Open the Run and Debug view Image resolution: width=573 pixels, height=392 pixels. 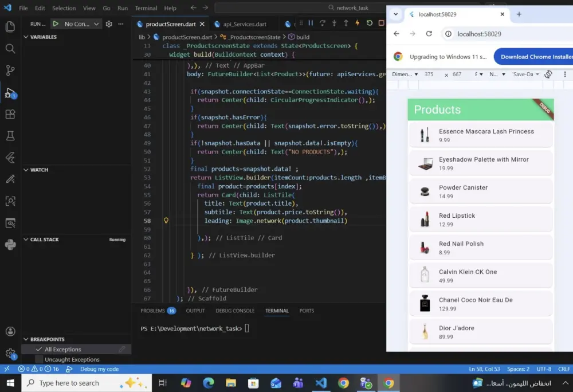click(x=10, y=92)
